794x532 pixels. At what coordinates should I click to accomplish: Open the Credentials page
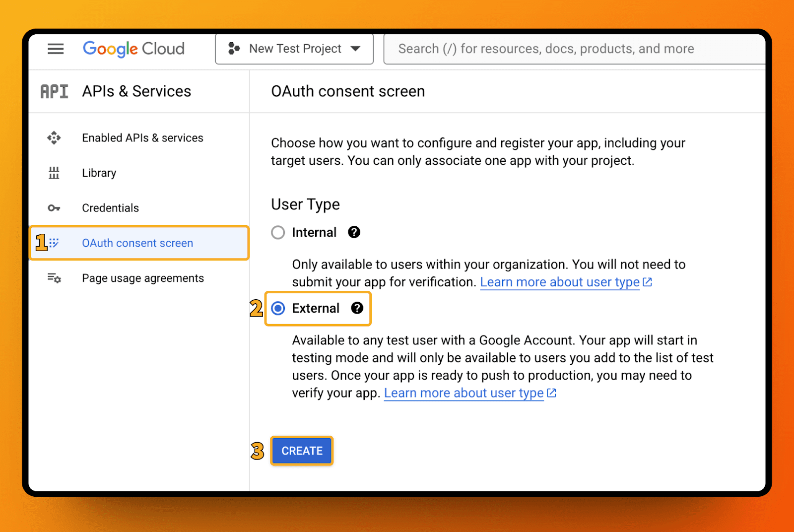[110, 208]
